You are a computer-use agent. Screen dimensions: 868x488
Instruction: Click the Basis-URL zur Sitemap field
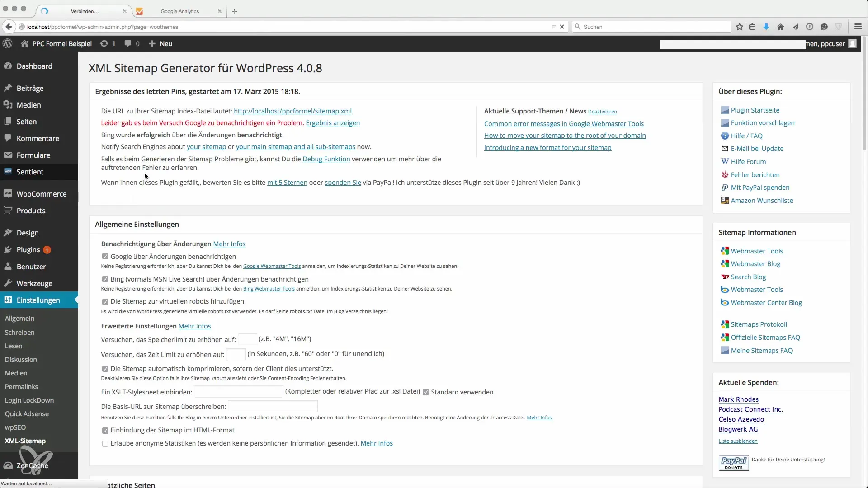click(x=273, y=407)
